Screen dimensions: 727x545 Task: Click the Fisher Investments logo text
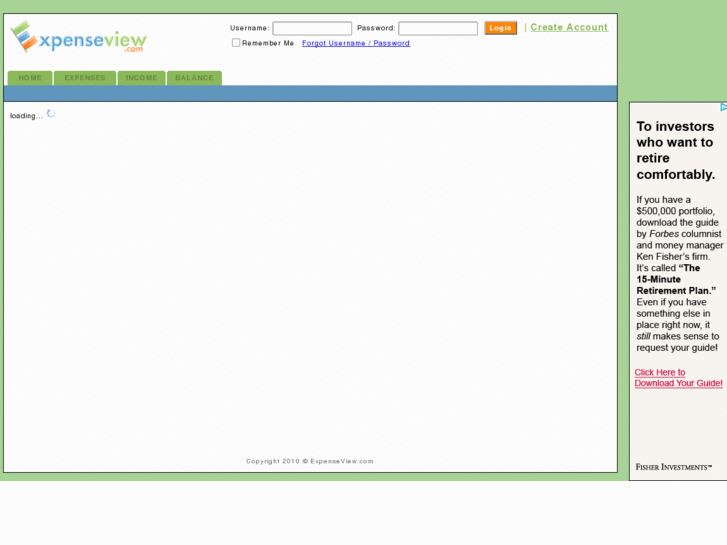click(x=673, y=467)
